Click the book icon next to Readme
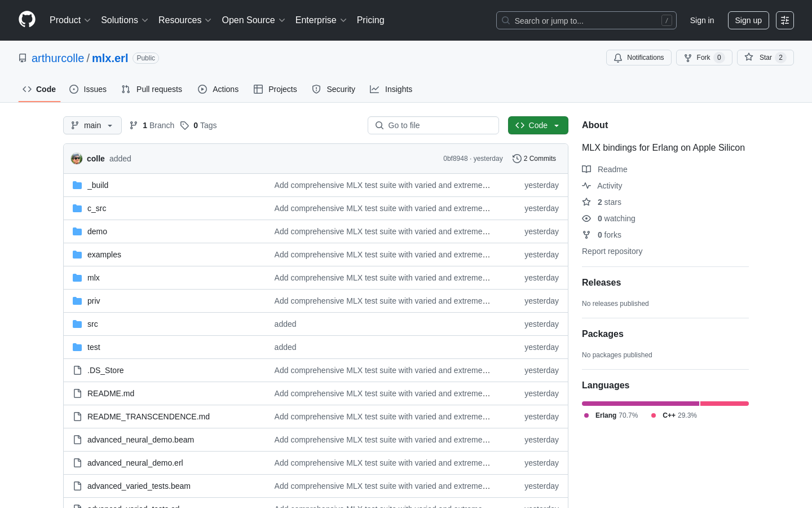The height and width of the screenshot is (508, 812). 586,169
